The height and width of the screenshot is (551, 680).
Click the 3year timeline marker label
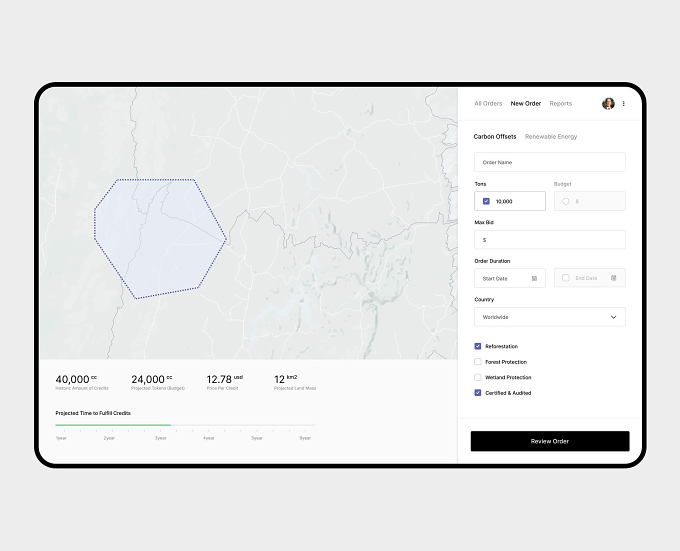coord(160,438)
